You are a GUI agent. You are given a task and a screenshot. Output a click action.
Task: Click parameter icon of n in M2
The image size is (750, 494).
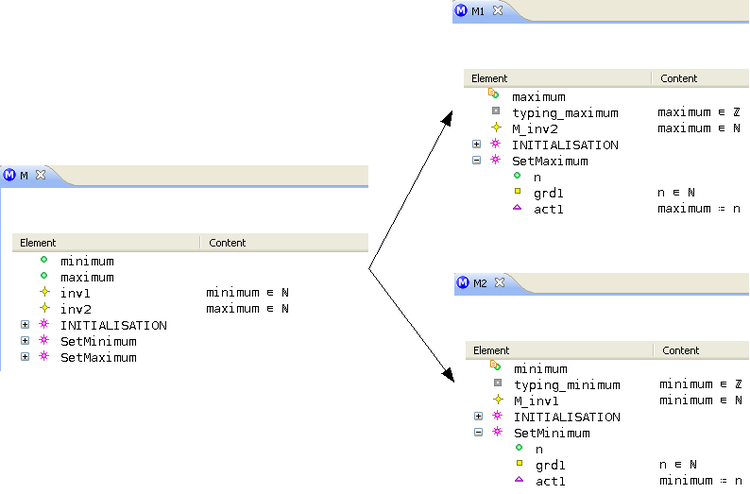click(519, 448)
